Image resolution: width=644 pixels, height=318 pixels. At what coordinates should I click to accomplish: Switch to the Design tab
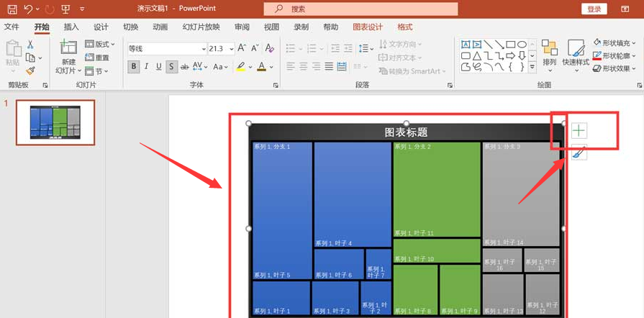(101, 27)
